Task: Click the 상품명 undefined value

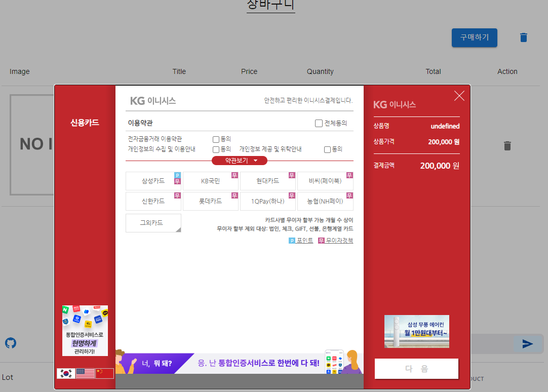Action: click(445, 126)
